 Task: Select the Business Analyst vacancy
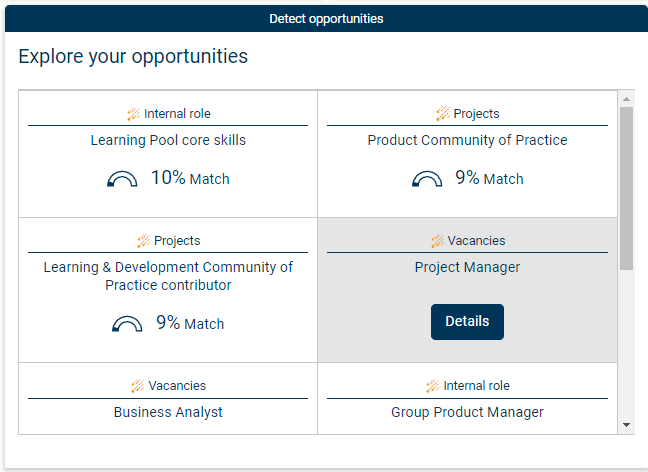point(168,412)
